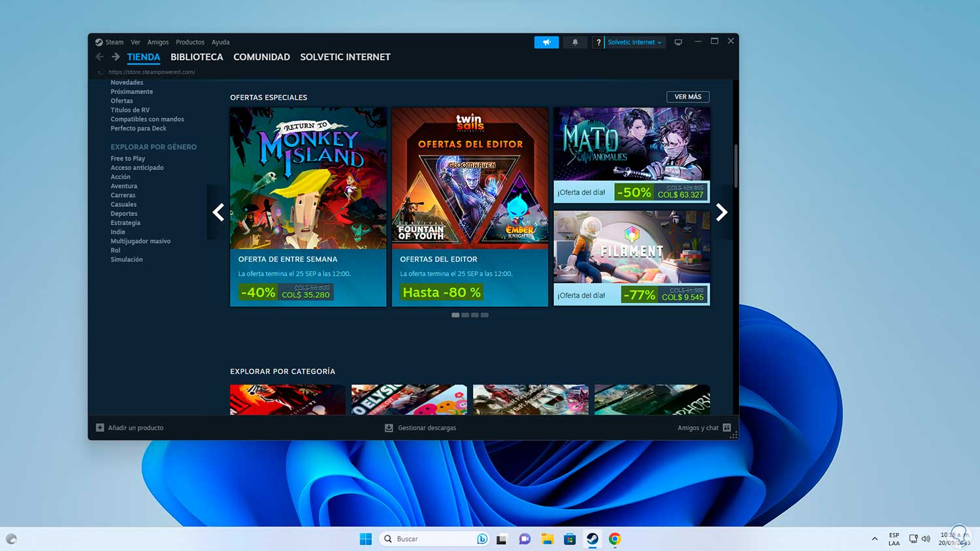Click Añadir un producto
980x551 pixels.
(x=136, y=428)
